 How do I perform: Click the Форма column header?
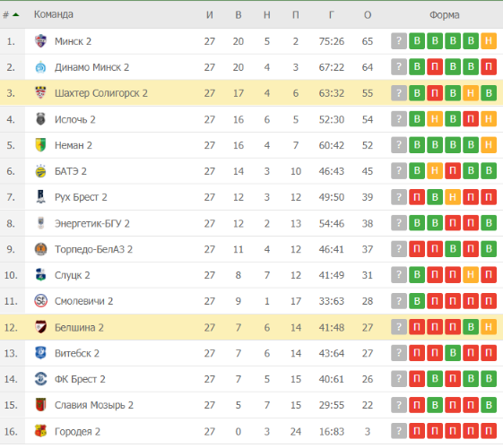[445, 14]
